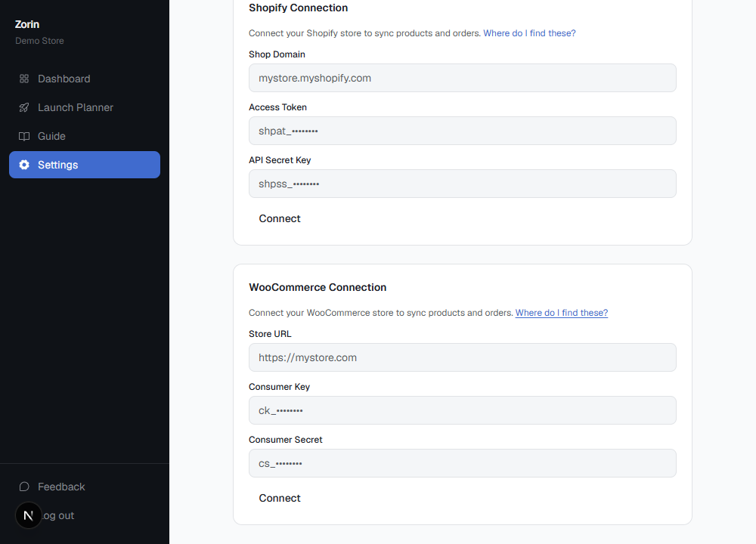Select the Consumer Secret field
Viewport: 756px width, 544px height.
463,463
